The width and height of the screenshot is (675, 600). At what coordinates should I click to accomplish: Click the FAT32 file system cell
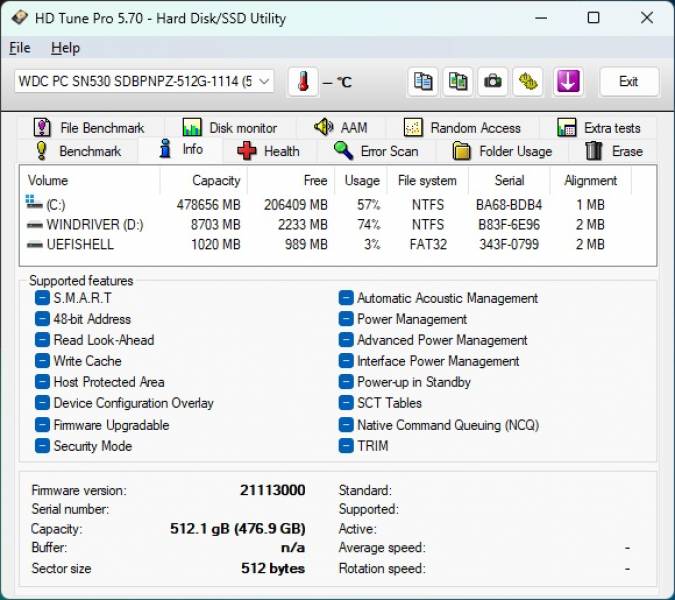[428, 244]
